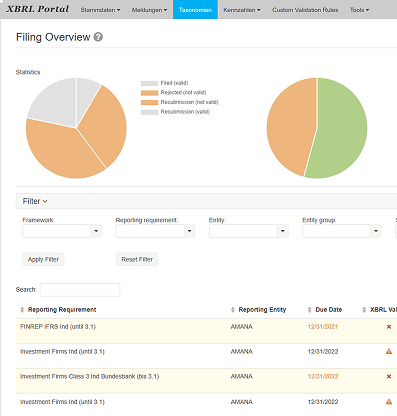Click the help icon beside Filing Overview
Screen dimensions: 397x416
(x=98, y=37)
